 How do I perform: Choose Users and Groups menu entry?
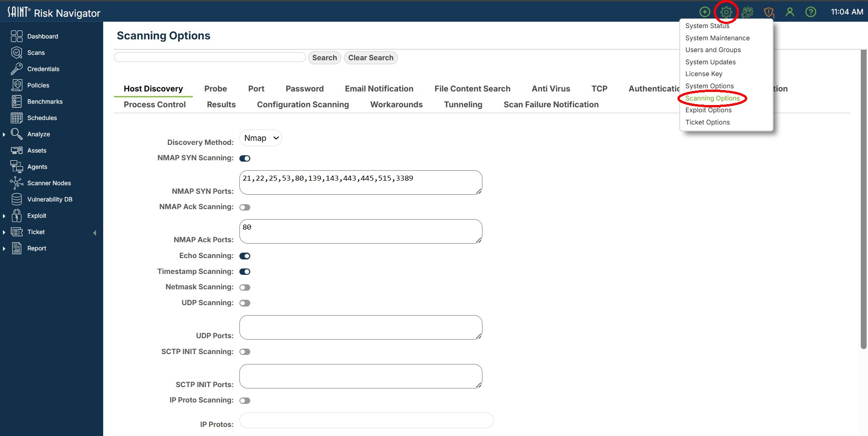coord(713,50)
